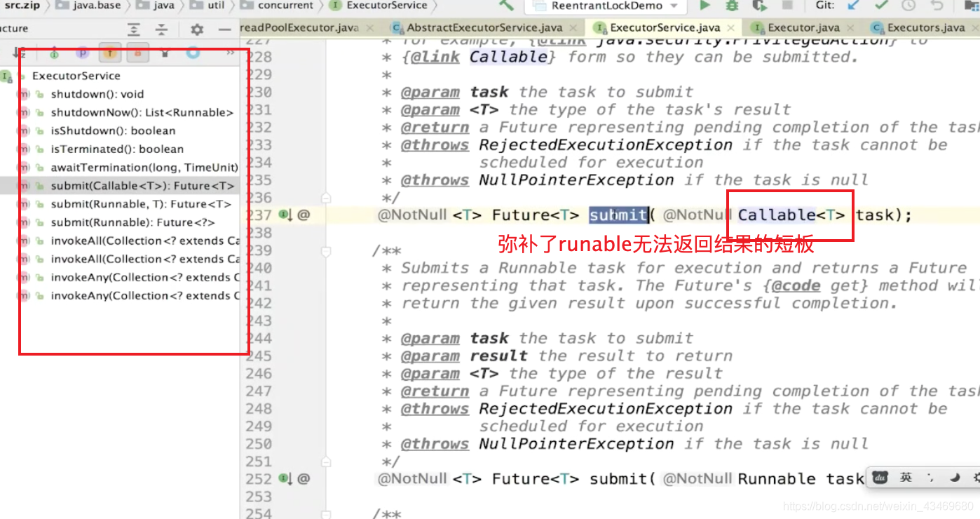980x519 pixels.
Task: Click Callable<T> type on line 237
Action: 791,215
